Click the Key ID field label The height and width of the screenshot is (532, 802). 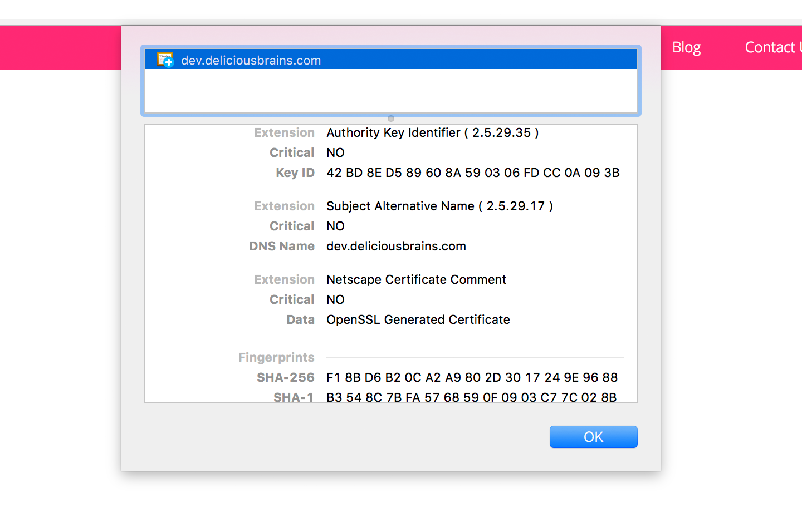click(295, 173)
